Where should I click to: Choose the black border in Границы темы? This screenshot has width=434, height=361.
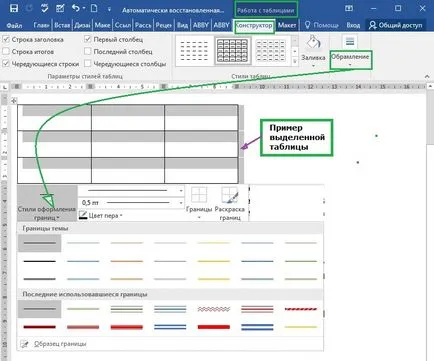(x=40, y=261)
